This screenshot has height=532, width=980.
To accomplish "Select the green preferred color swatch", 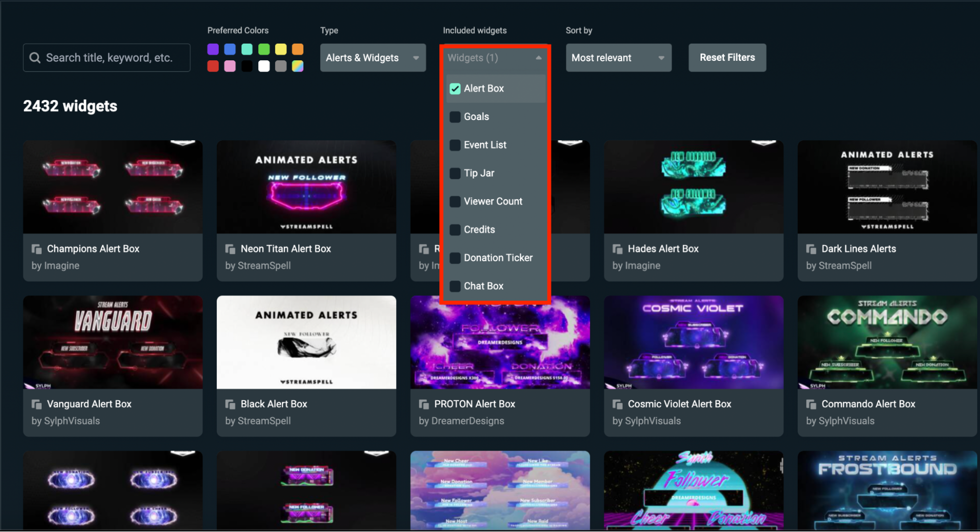I will tap(264, 49).
